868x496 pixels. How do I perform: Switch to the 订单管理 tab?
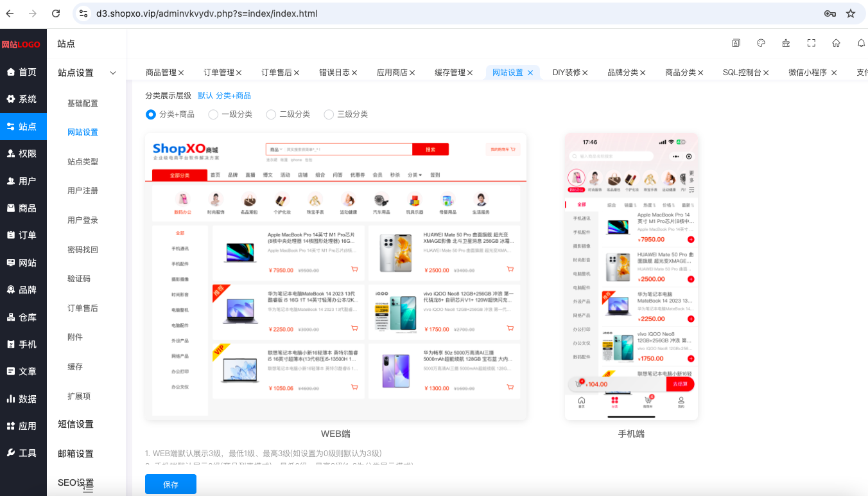point(219,73)
